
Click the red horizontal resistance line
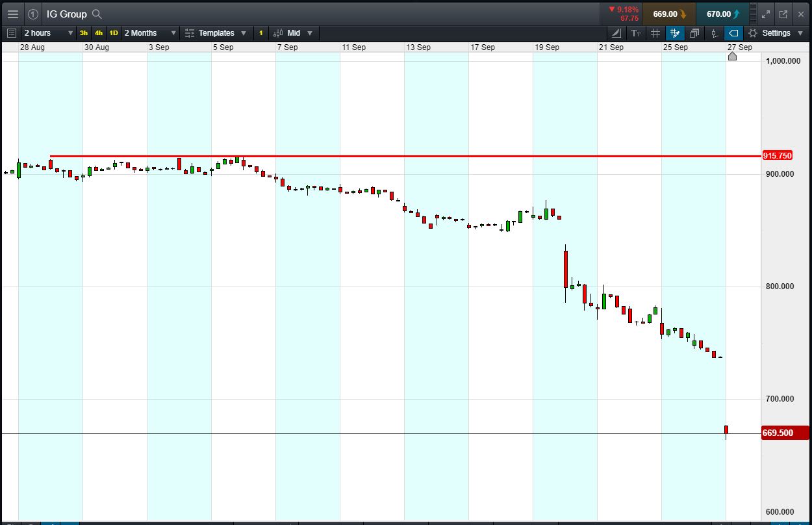405,156
